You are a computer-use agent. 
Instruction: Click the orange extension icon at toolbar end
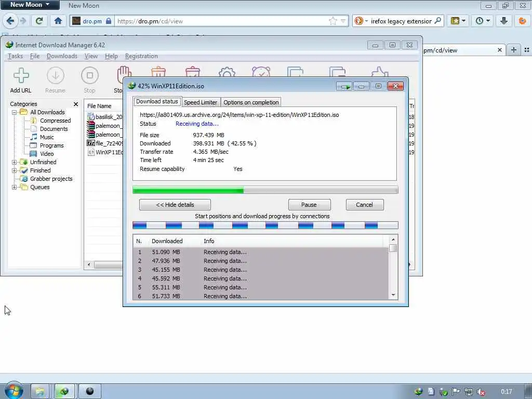523,21
